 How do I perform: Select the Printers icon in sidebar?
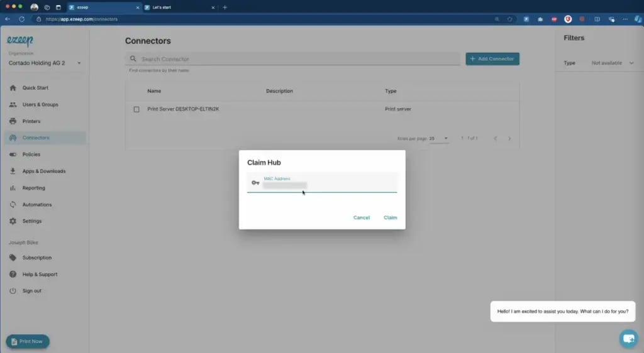pyautogui.click(x=13, y=121)
